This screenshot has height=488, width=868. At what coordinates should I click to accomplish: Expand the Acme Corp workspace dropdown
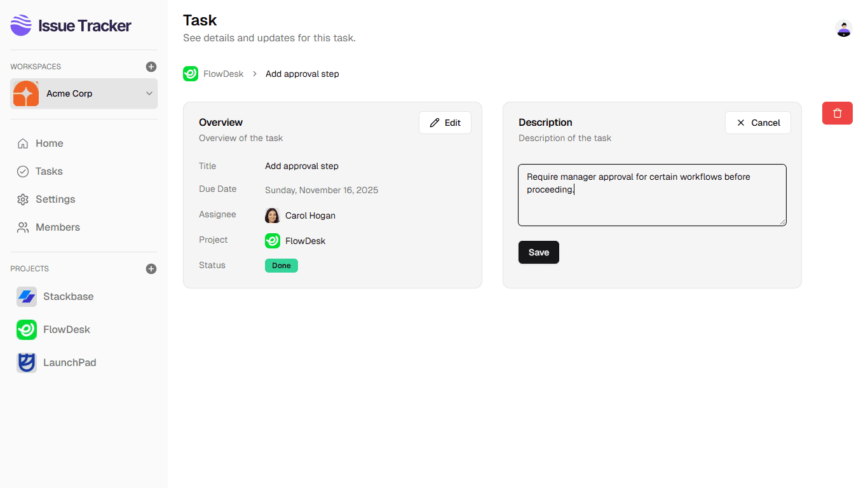(149, 93)
